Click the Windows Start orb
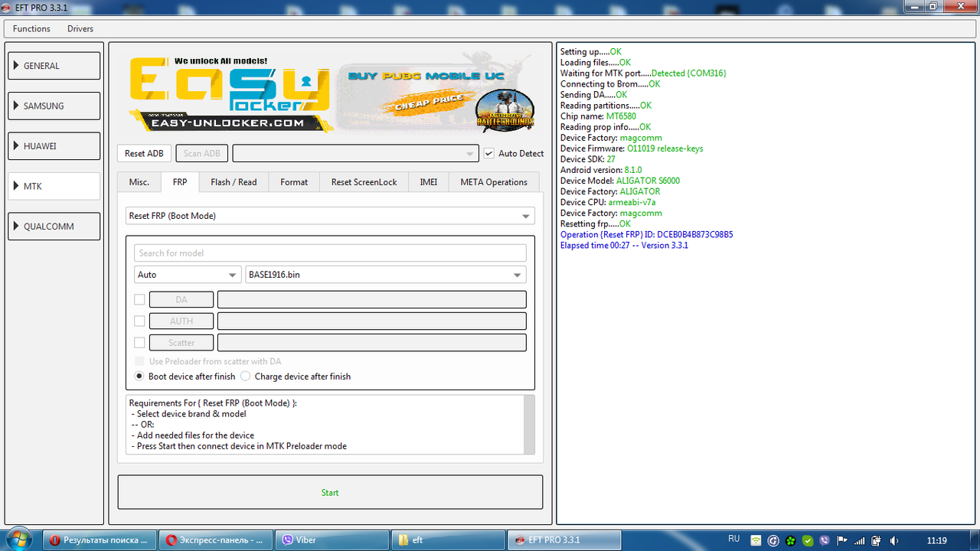Image resolution: width=980 pixels, height=551 pixels. [x=18, y=540]
